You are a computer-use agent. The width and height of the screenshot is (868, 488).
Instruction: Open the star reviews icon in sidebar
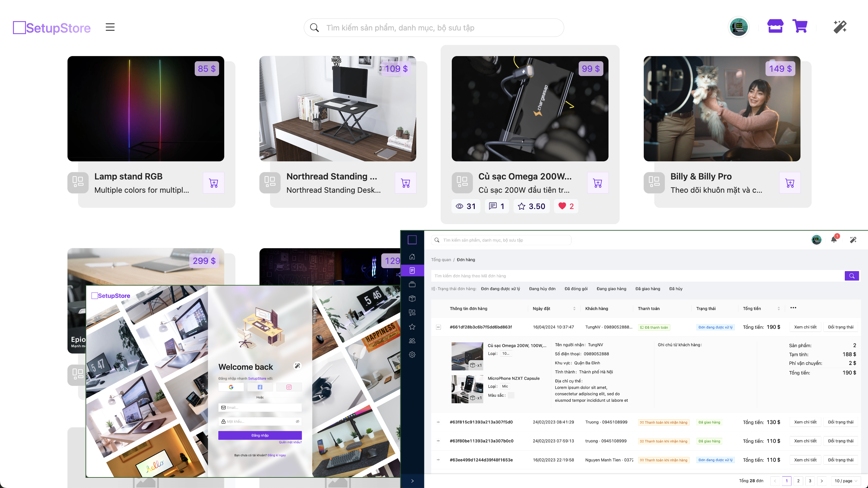[412, 327]
